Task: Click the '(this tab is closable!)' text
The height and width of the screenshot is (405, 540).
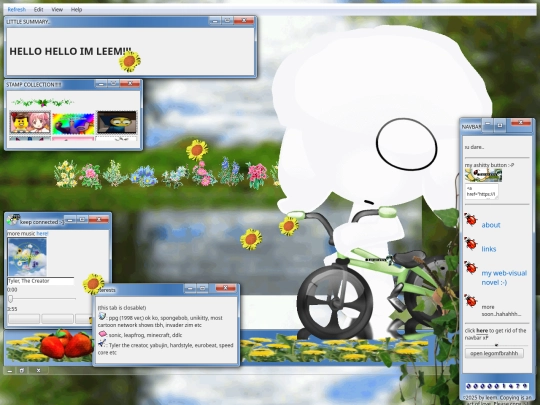Action: click(122, 308)
